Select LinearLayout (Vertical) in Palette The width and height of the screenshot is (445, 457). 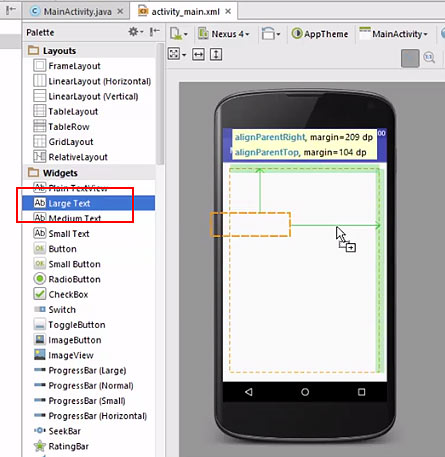(x=89, y=96)
